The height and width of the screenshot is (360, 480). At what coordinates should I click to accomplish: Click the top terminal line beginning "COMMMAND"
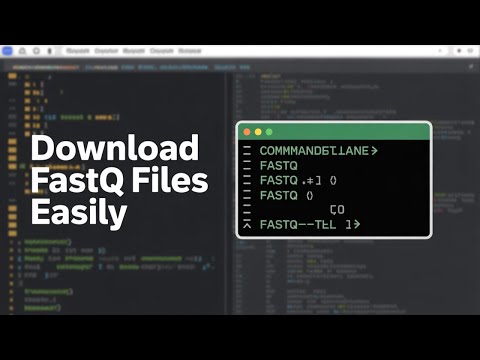[x=319, y=151]
